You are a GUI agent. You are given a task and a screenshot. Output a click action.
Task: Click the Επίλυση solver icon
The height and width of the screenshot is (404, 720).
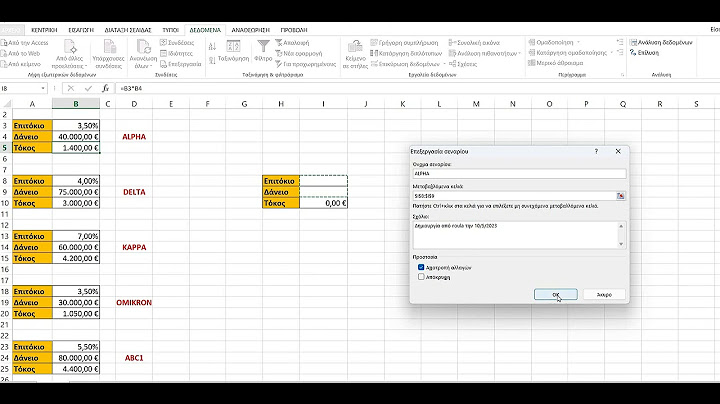633,53
